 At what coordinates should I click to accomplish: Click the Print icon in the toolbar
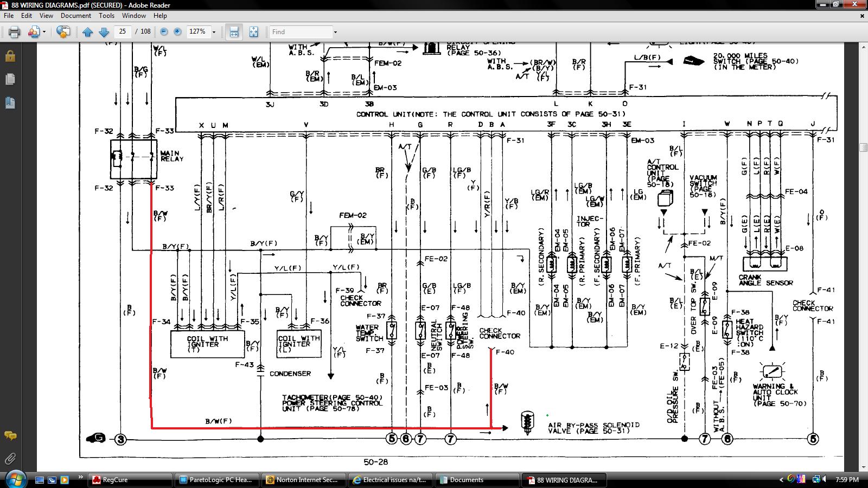point(14,32)
